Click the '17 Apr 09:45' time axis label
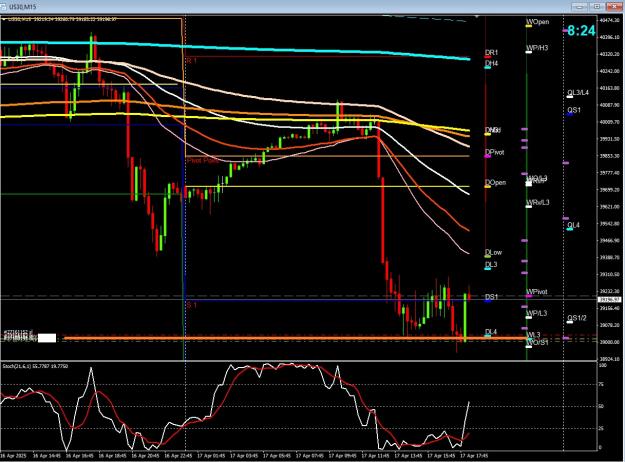Screen dimensions: 625x462 342,455
